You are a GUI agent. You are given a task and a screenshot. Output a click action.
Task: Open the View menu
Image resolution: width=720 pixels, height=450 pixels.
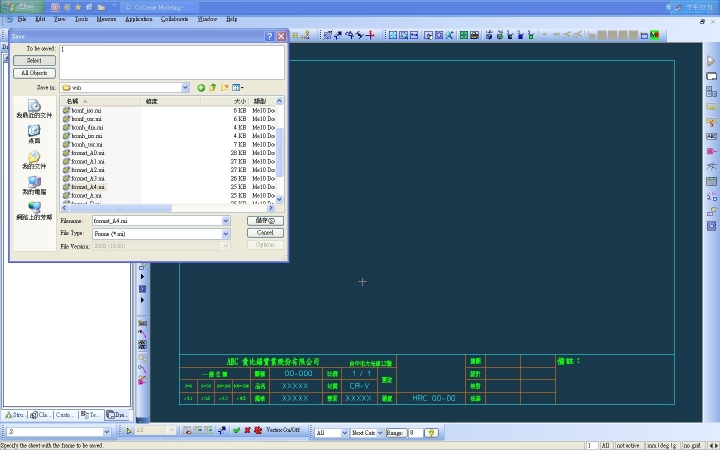60,19
